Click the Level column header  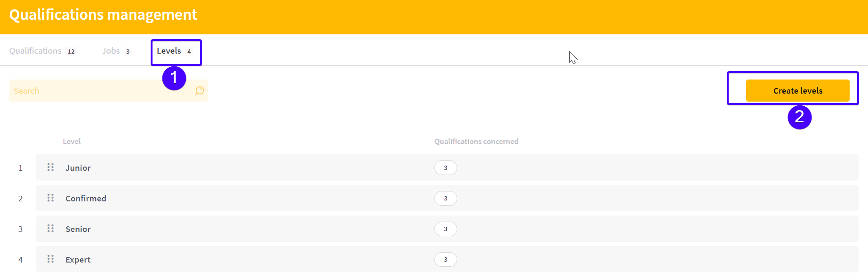[72, 141]
